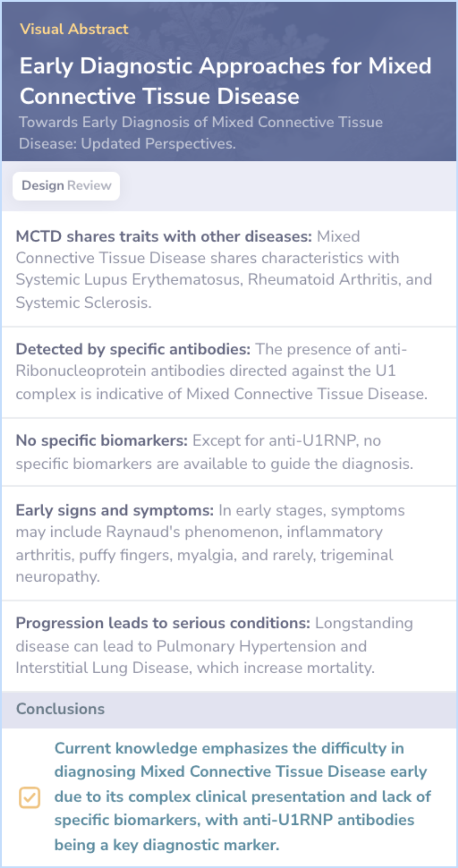Click the "Systemic Sclerosis" text
The height and width of the screenshot is (868, 458).
pos(83,302)
